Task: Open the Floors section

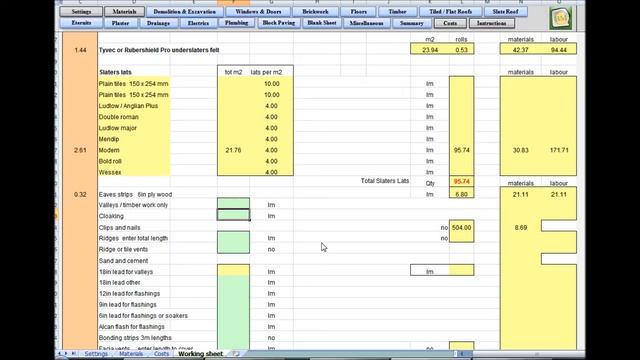Action: [x=358, y=11]
